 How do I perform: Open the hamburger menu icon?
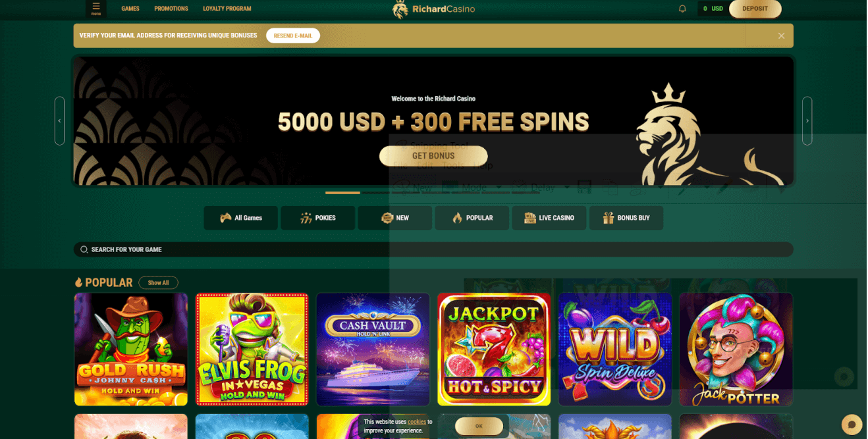click(x=96, y=8)
